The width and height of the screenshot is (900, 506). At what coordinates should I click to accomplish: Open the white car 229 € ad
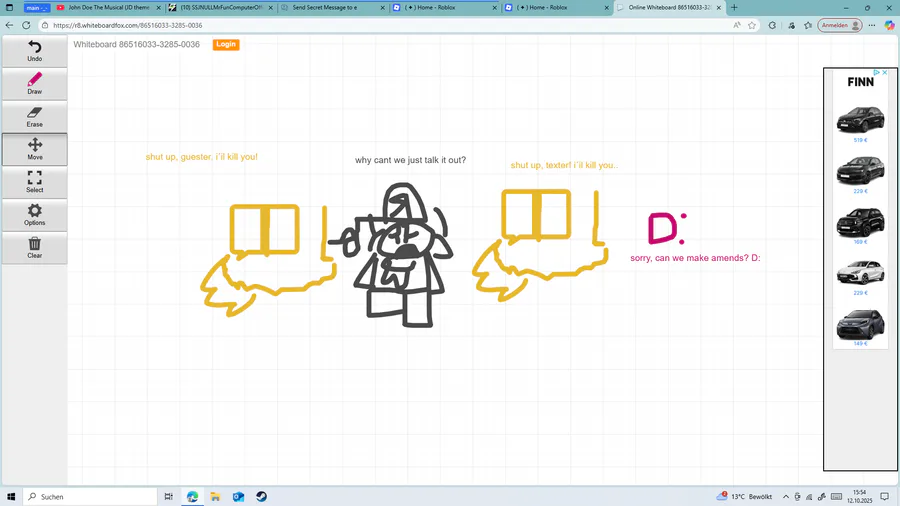click(860, 276)
